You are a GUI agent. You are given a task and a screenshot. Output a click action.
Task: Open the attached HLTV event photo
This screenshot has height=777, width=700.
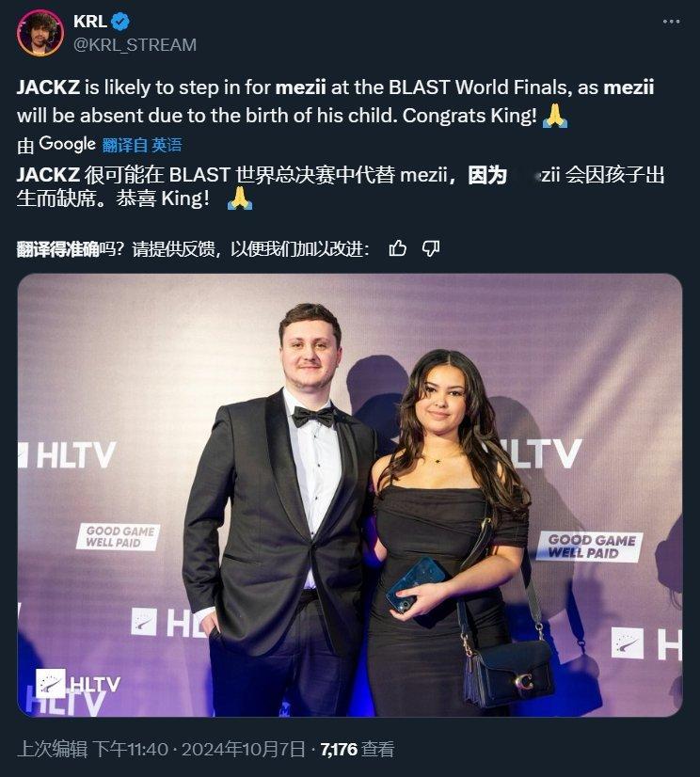[349, 495]
